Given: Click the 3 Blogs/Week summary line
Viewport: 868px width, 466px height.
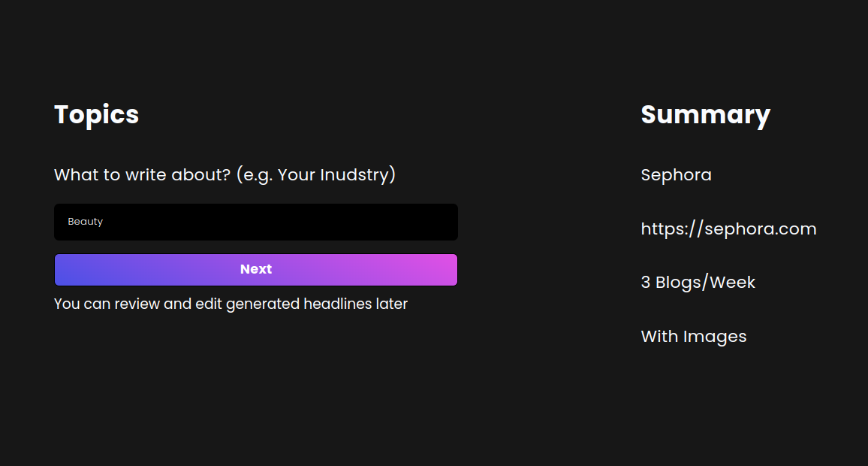Looking at the screenshot, I should (x=698, y=283).
